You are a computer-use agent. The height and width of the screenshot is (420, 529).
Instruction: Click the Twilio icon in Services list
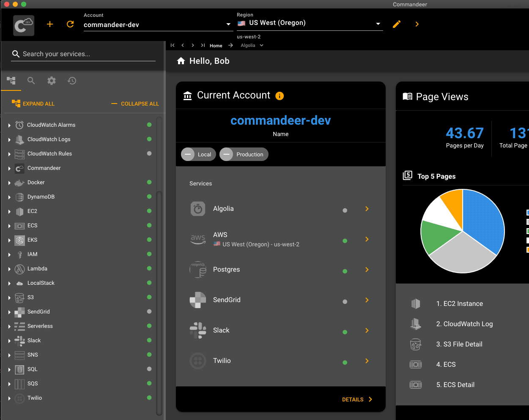point(198,361)
